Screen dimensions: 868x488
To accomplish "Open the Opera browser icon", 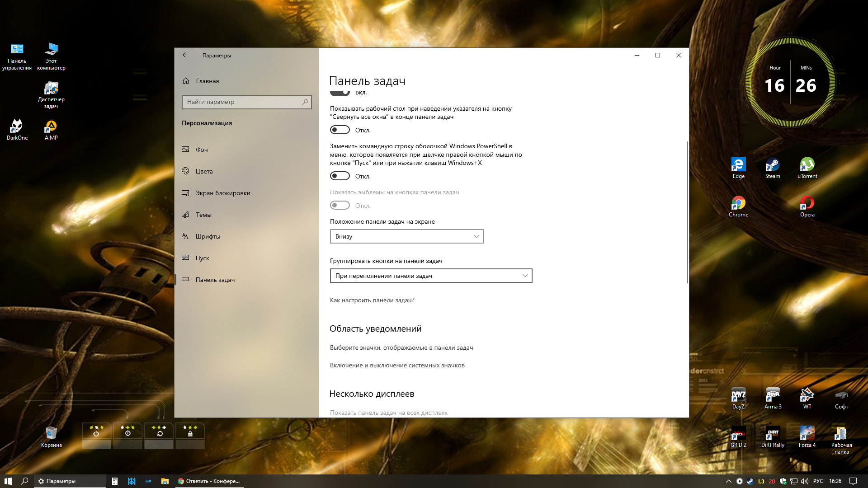I will [807, 204].
